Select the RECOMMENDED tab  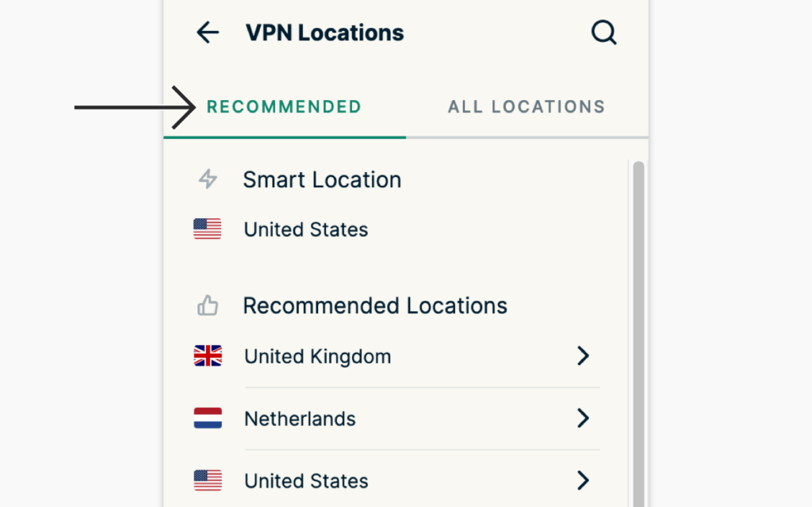283,106
